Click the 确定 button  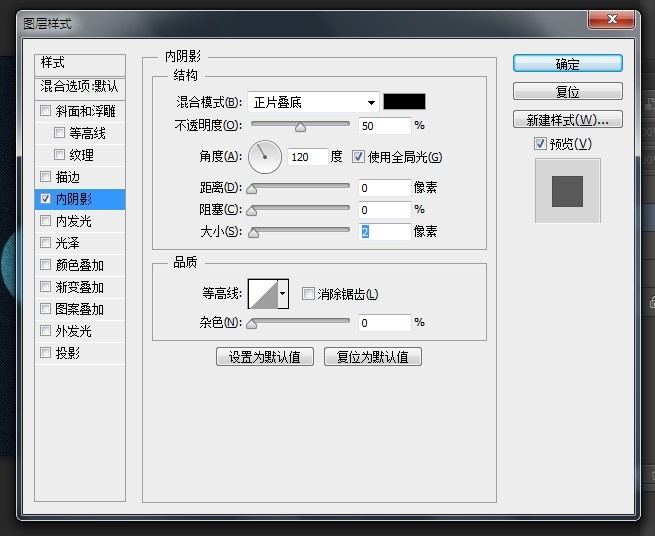click(x=567, y=63)
